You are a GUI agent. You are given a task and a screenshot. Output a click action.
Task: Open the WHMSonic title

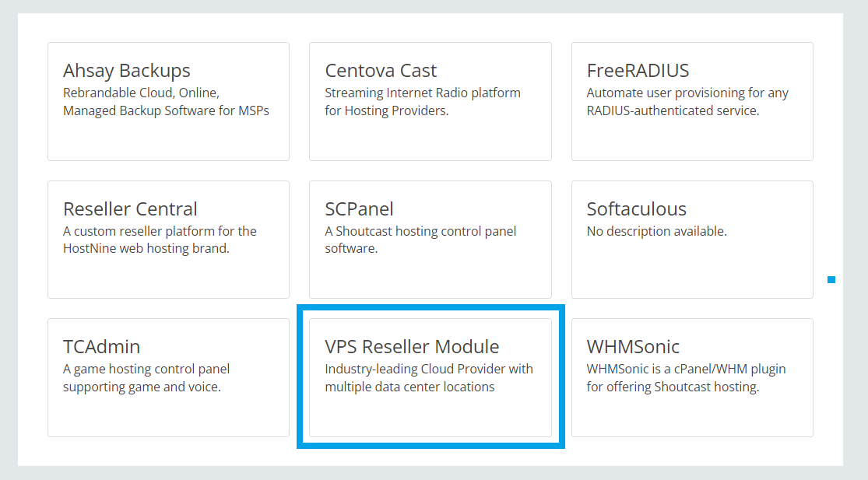coord(633,347)
